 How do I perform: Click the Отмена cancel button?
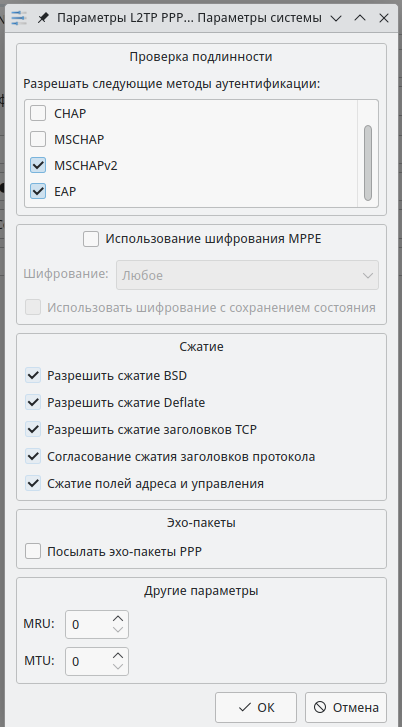coord(346,708)
